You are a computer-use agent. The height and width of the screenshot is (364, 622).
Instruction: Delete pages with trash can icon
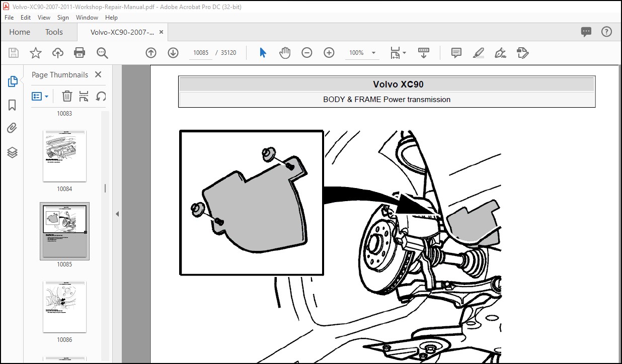click(x=67, y=96)
